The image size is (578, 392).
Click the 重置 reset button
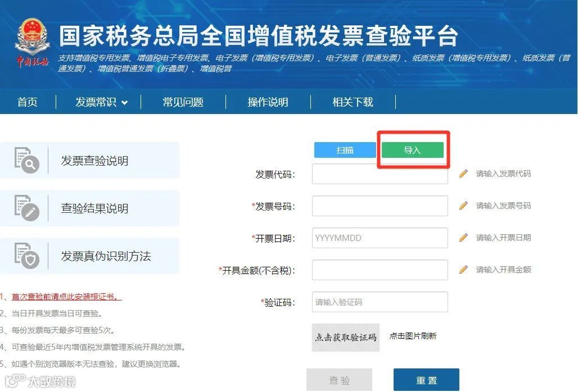point(427,380)
